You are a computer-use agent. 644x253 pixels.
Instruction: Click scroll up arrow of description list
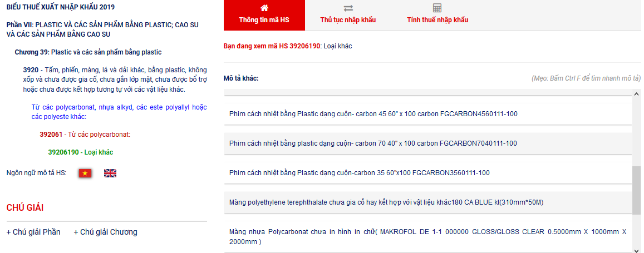click(x=636, y=93)
